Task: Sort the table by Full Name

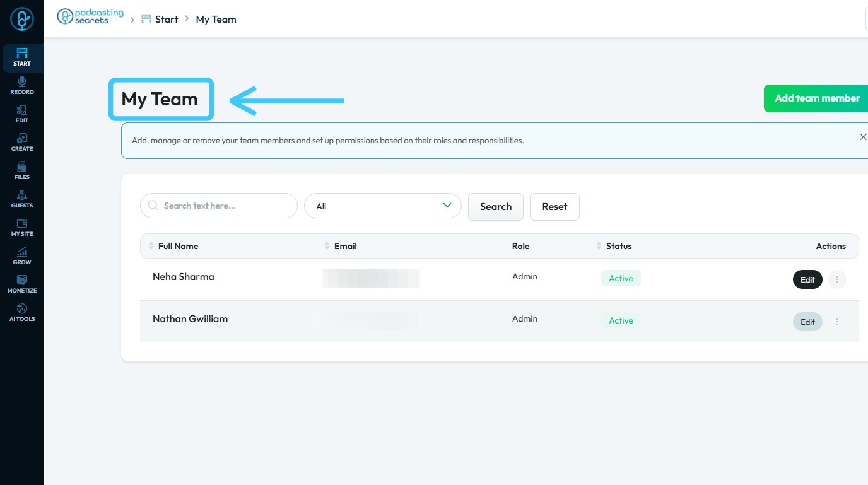Action: coord(151,246)
